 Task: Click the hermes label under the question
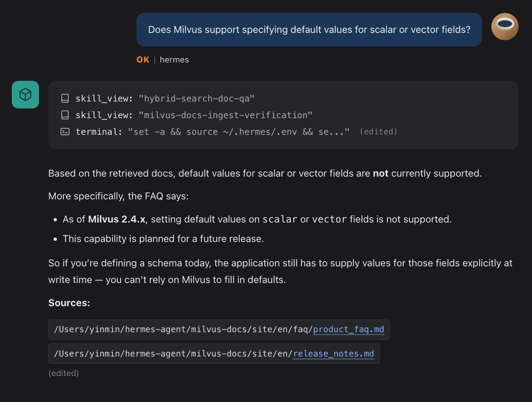[174, 60]
